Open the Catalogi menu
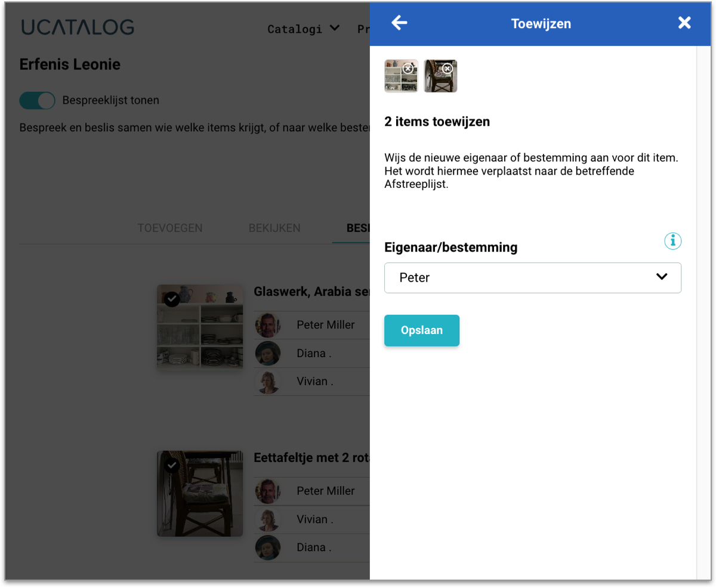 click(x=304, y=29)
